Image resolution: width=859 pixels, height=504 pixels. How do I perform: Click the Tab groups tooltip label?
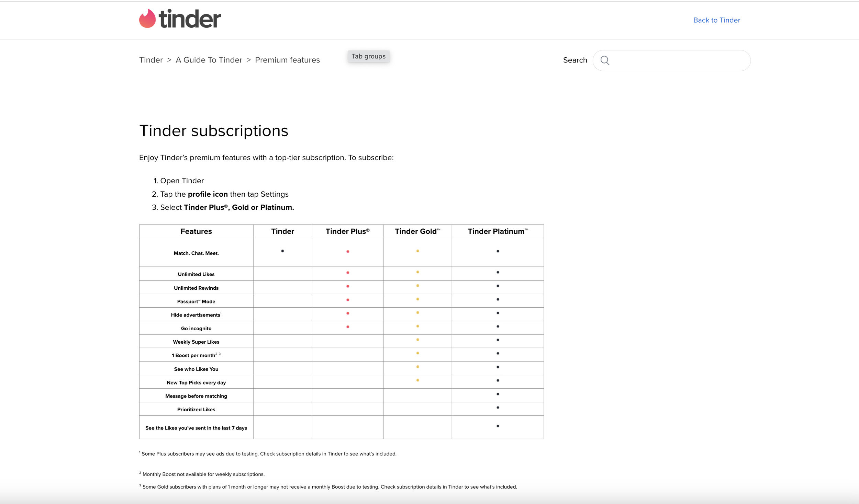pos(368,56)
